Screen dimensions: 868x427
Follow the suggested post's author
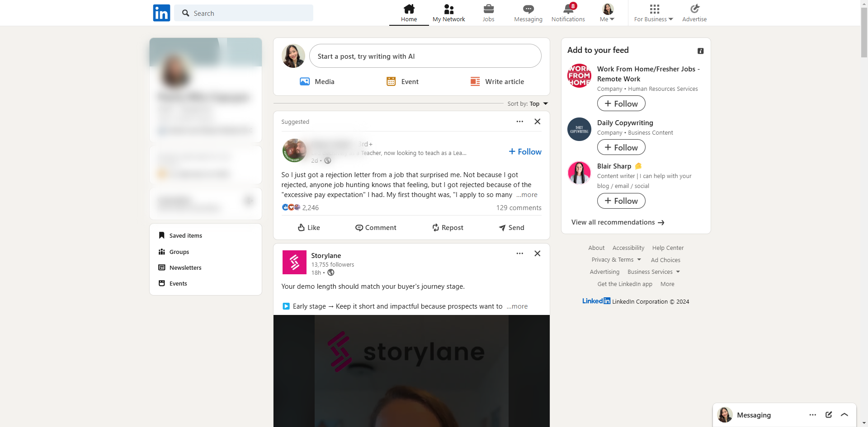coord(525,152)
